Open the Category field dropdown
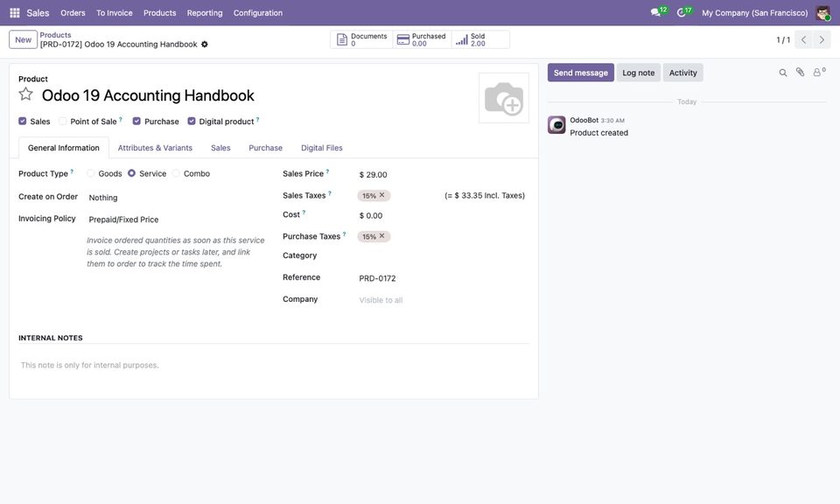Image resolution: width=840 pixels, height=504 pixels. point(443,256)
